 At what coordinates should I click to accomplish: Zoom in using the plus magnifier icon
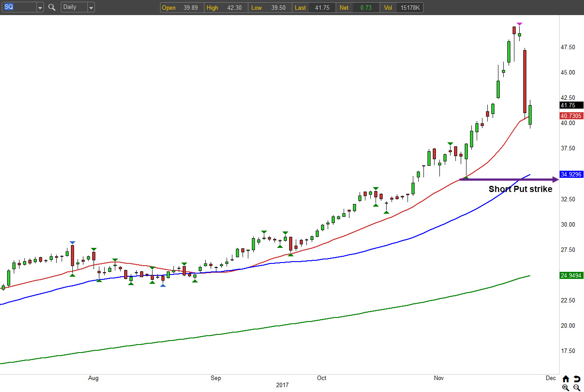[565, 388]
